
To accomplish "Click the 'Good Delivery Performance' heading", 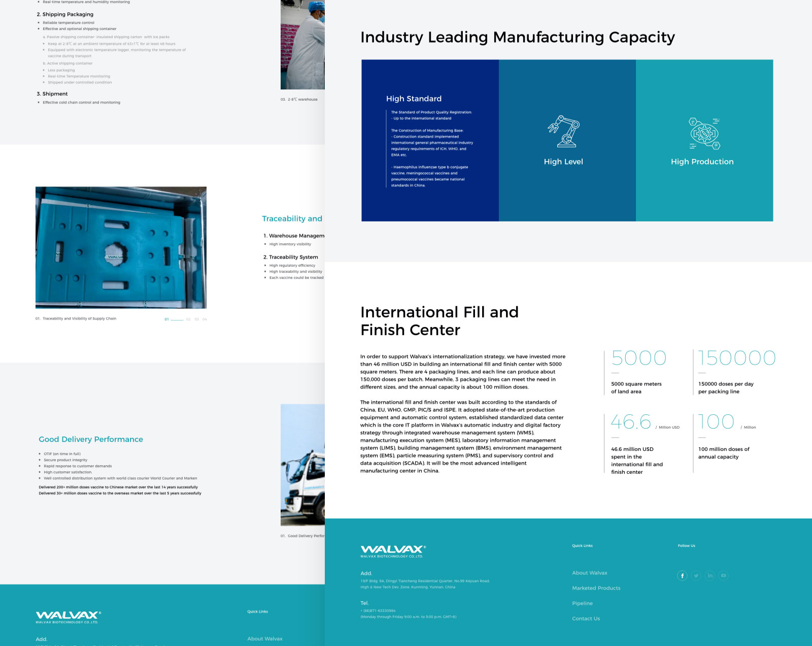I will pos(91,439).
